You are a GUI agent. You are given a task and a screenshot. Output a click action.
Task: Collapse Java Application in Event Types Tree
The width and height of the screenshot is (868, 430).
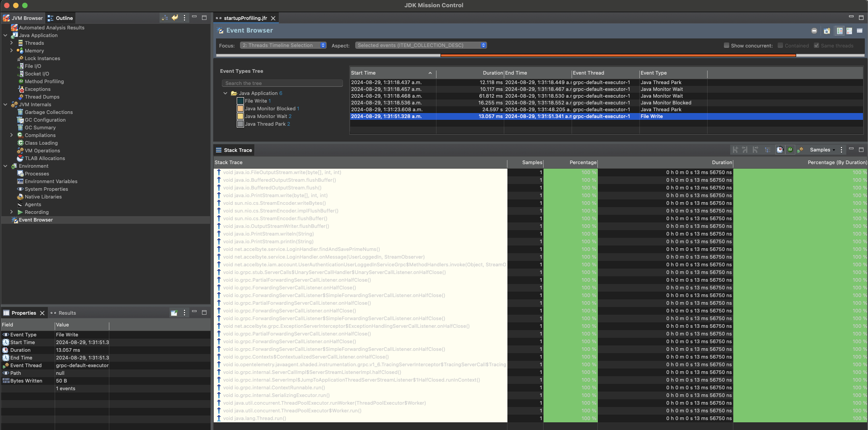[225, 93]
